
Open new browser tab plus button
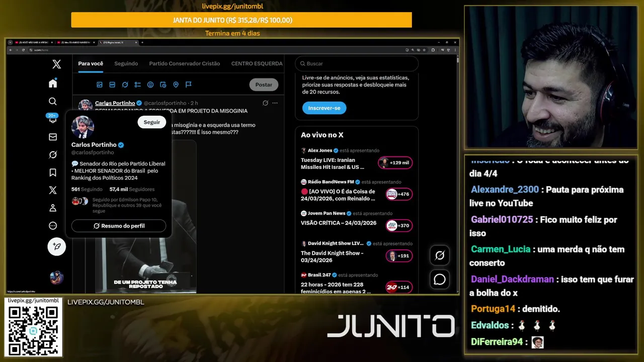coord(142,42)
